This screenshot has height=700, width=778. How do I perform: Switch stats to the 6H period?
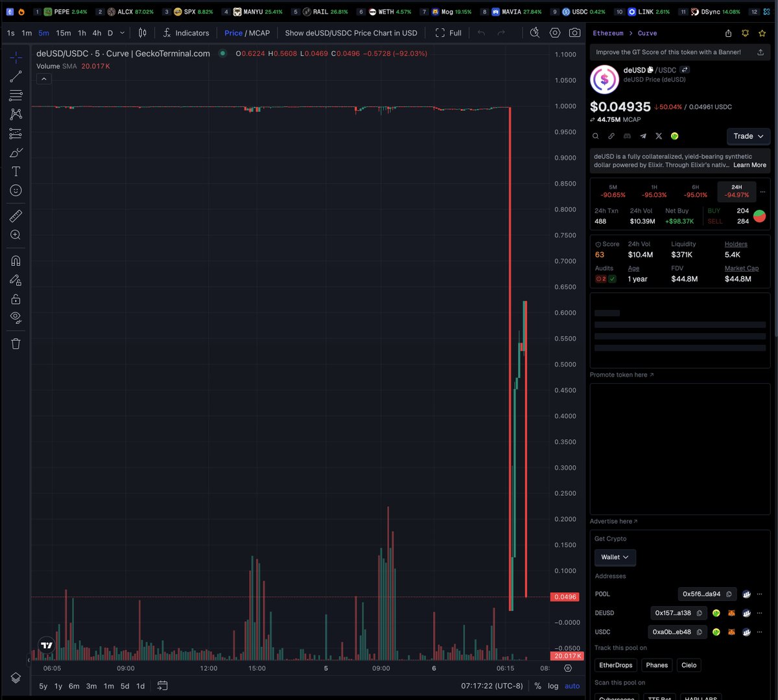tap(696, 191)
